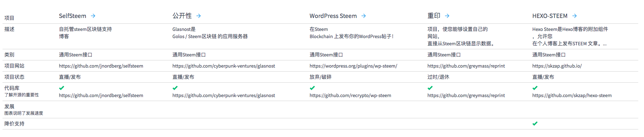644x137 pixels.
Task: Click SelfSteem description 自托管steem区块链支持博客
Action: click(x=85, y=33)
